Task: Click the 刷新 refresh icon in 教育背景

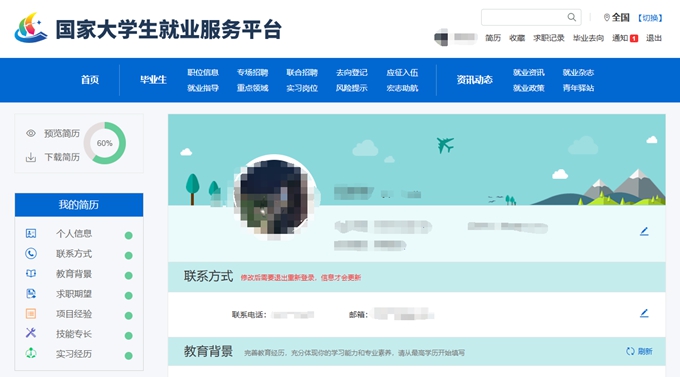Action: tap(630, 351)
